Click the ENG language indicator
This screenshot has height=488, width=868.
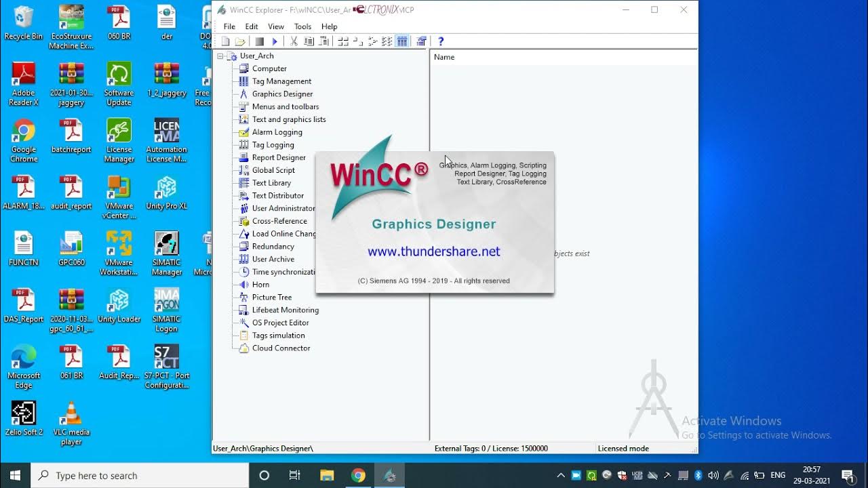[778, 475]
